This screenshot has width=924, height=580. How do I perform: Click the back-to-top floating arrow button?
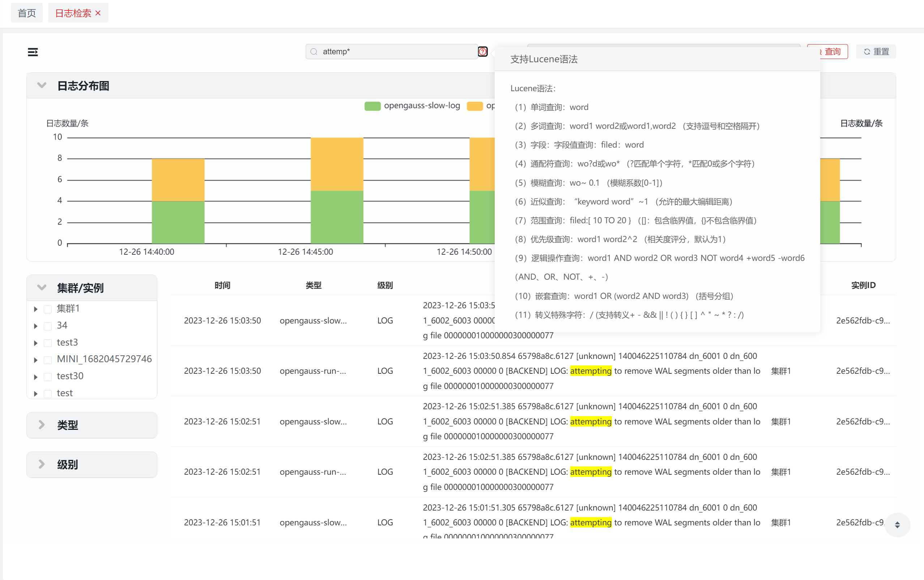pyautogui.click(x=897, y=525)
